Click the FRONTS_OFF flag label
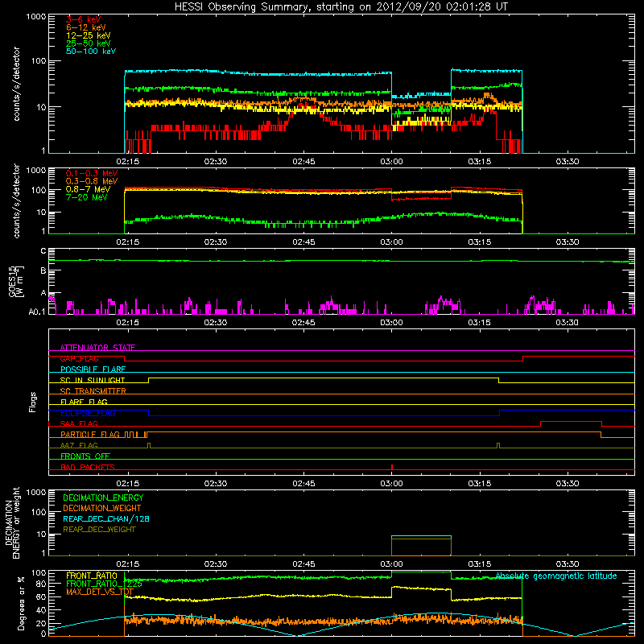The image size is (644, 644). point(85,456)
